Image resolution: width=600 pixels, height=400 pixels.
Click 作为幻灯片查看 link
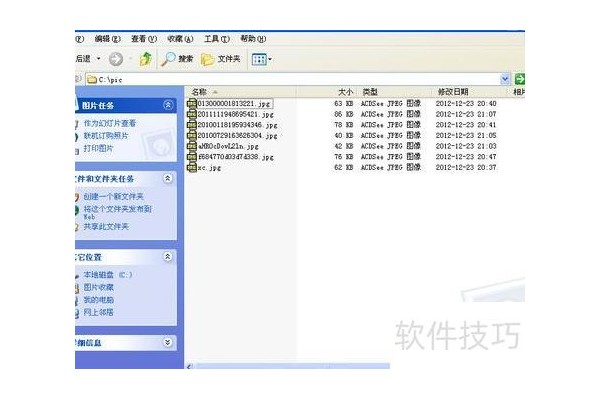pyautogui.click(x=110, y=123)
